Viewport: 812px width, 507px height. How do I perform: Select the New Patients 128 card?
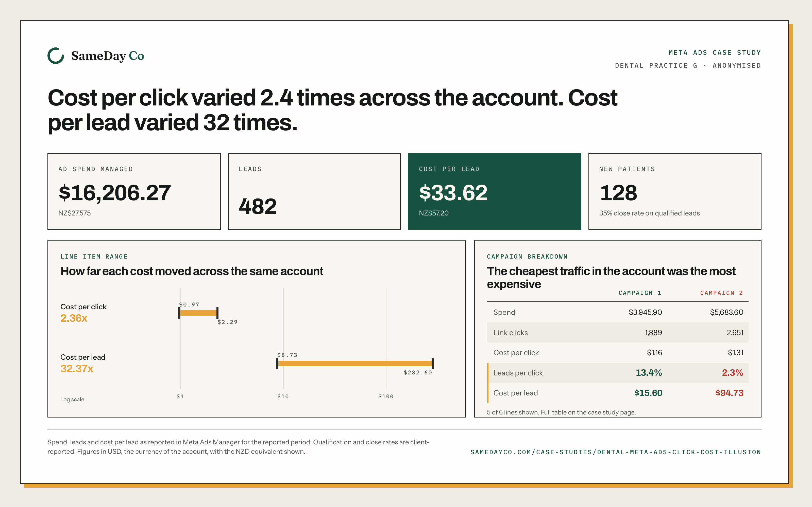point(675,191)
